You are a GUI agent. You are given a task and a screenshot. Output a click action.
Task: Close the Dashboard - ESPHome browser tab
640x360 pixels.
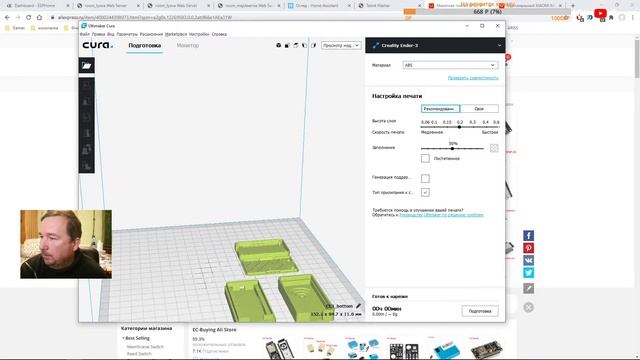tap(68, 6)
